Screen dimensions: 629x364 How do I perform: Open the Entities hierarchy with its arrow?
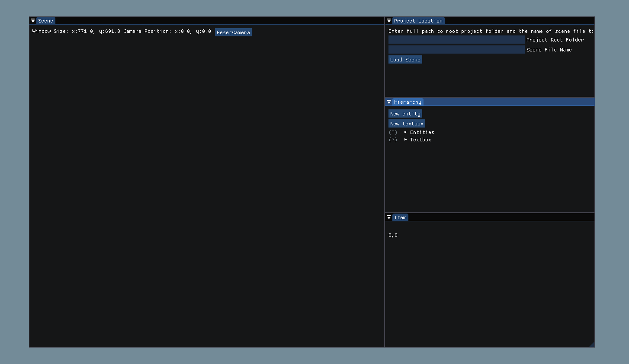pyautogui.click(x=405, y=132)
